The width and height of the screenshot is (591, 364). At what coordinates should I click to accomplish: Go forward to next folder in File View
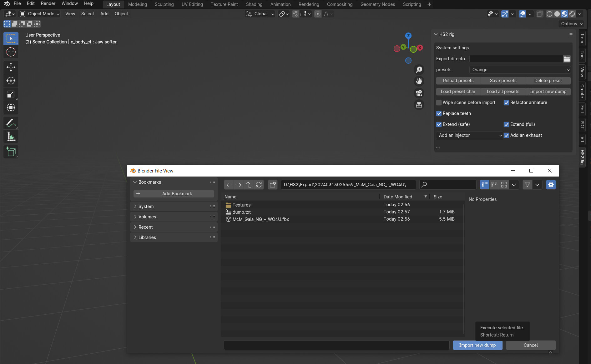pyautogui.click(x=239, y=185)
